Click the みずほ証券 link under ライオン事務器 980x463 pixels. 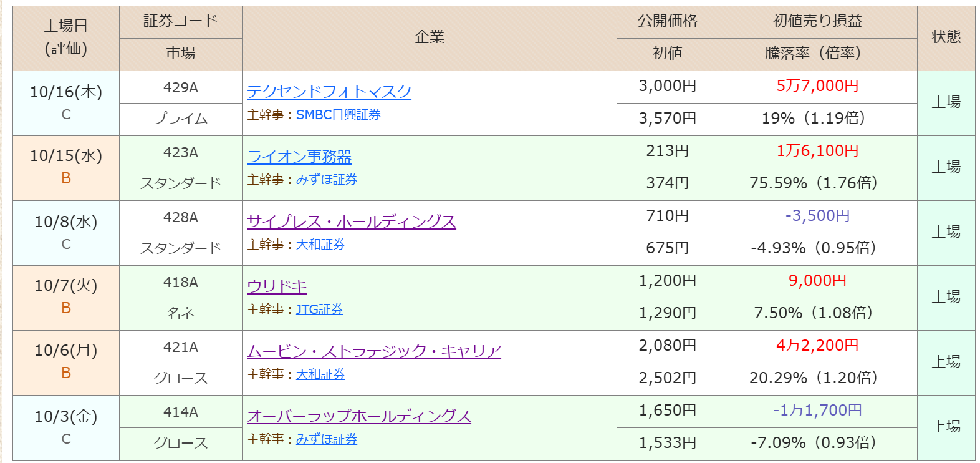[x=326, y=180]
